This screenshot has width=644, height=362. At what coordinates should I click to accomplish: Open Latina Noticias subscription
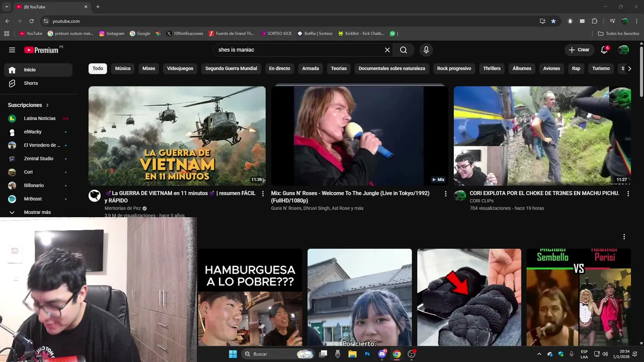pos(38,118)
